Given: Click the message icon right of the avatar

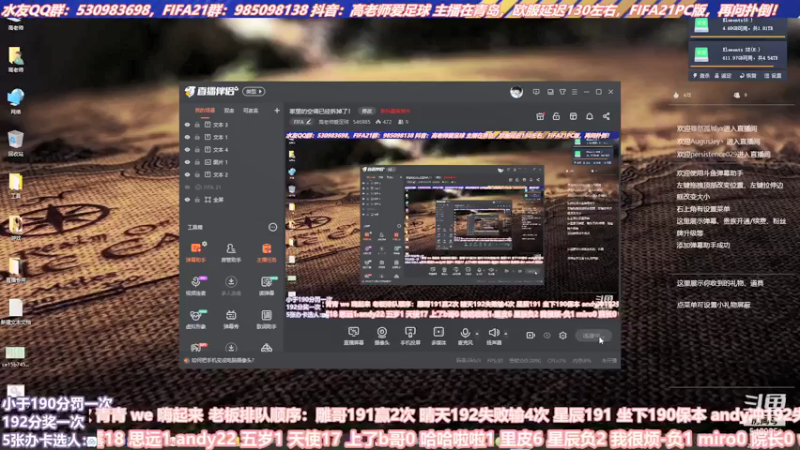Looking at the screenshot, I should (x=536, y=92).
